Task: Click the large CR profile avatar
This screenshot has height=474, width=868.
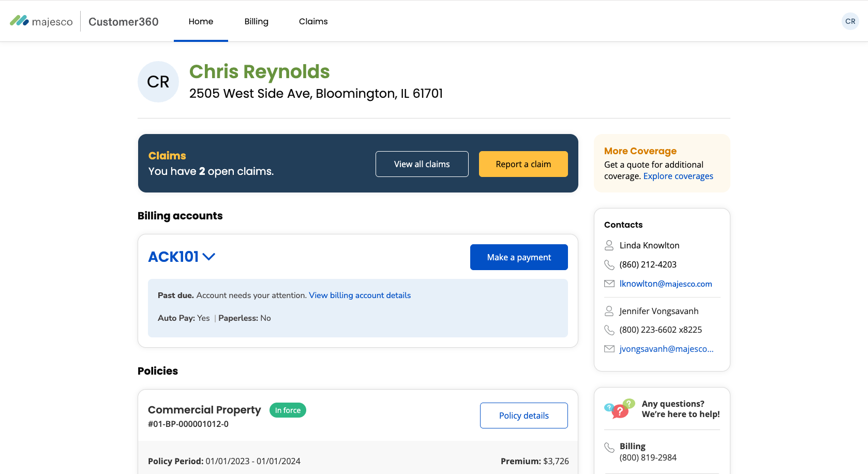Action: pyautogui.click(x=158, y=82)
